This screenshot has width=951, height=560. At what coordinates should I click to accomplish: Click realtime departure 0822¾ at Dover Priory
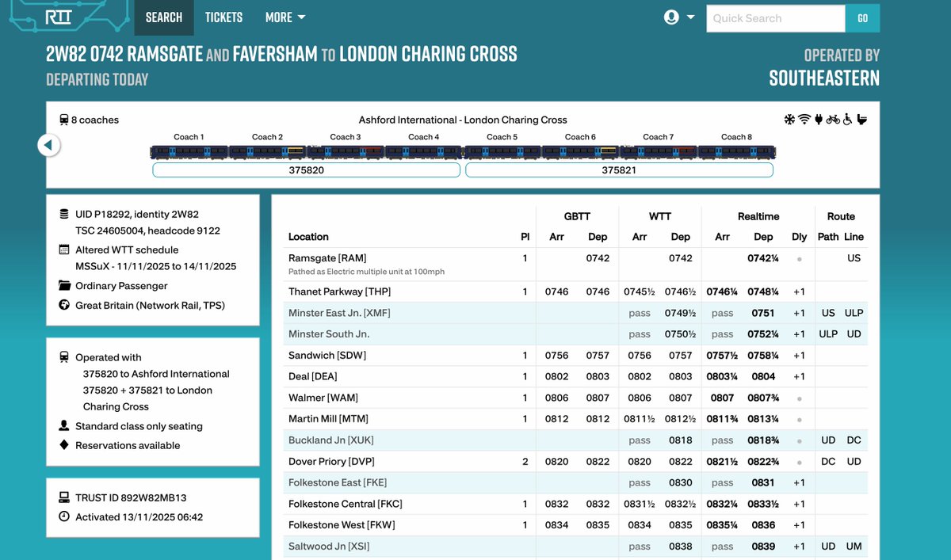pyautogui.click(x=763, y=462)
